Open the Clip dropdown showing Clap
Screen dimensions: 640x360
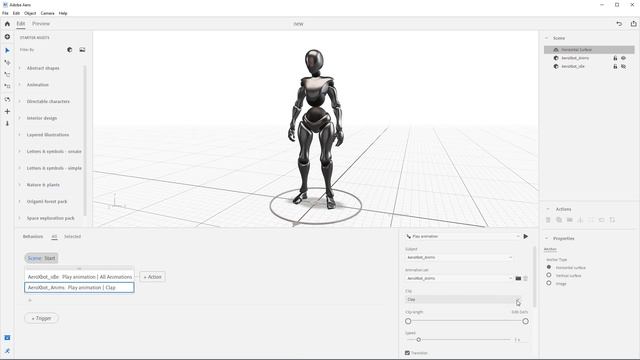point(463,300)
